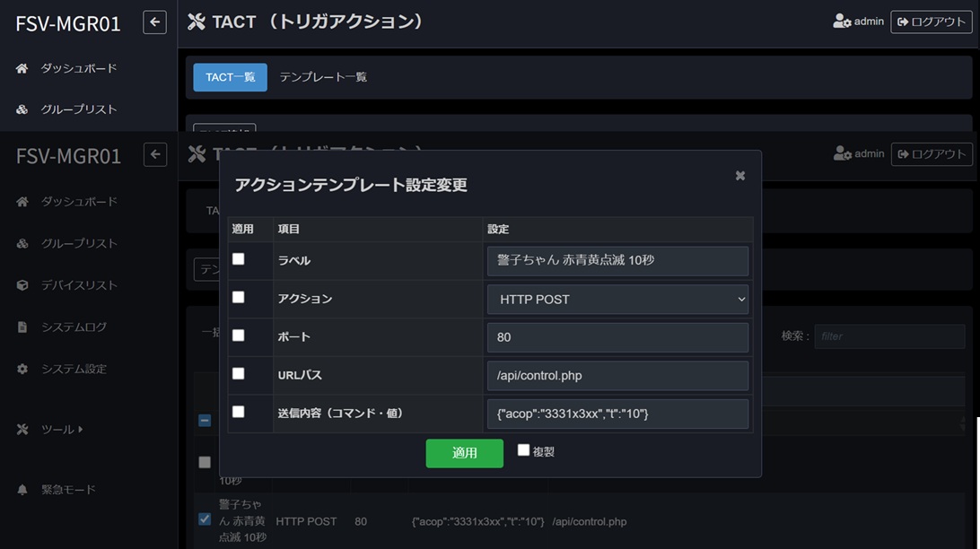Click the システム設定 gear icon

[22, 369]
